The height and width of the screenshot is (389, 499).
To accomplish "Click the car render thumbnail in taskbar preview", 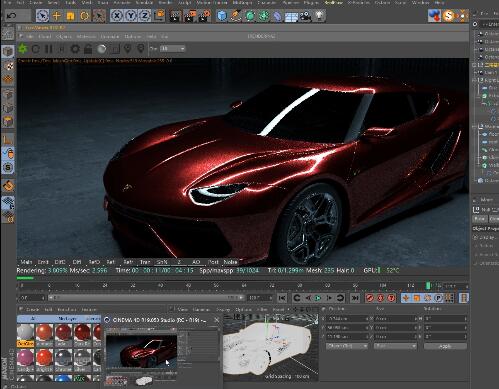I will (x=141, y=352).
